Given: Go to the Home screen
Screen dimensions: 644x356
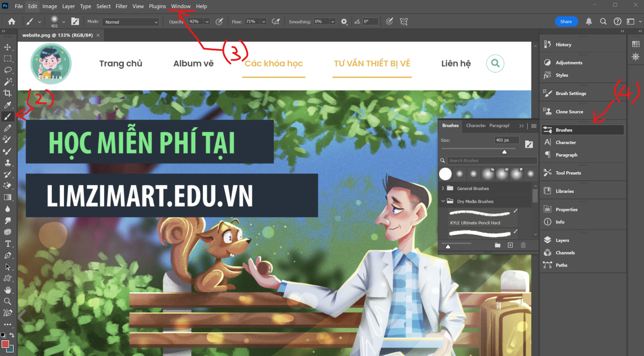Looking at the screenshot, I should click(x=12, y=22).
